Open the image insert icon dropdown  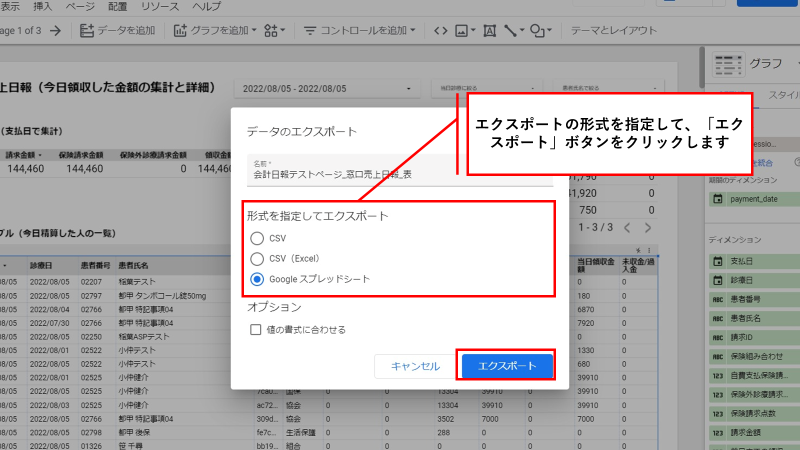click(465, 31)
